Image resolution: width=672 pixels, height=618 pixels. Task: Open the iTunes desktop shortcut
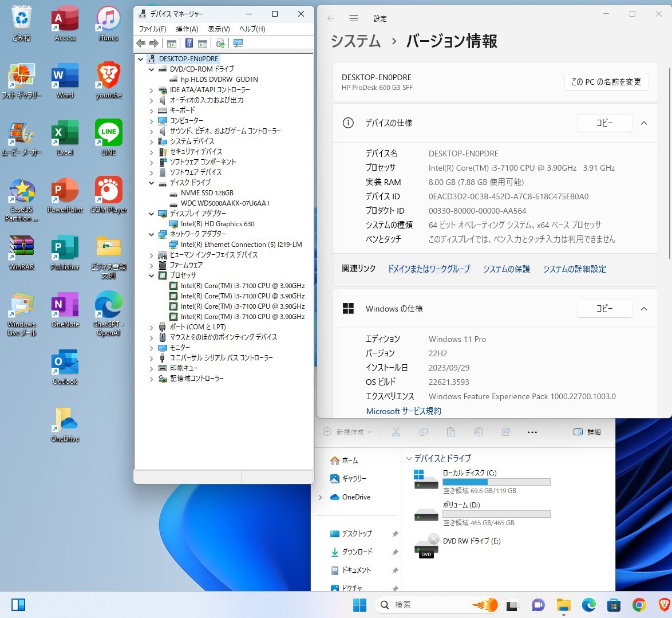pyautogui.click(x=109, y=23)
